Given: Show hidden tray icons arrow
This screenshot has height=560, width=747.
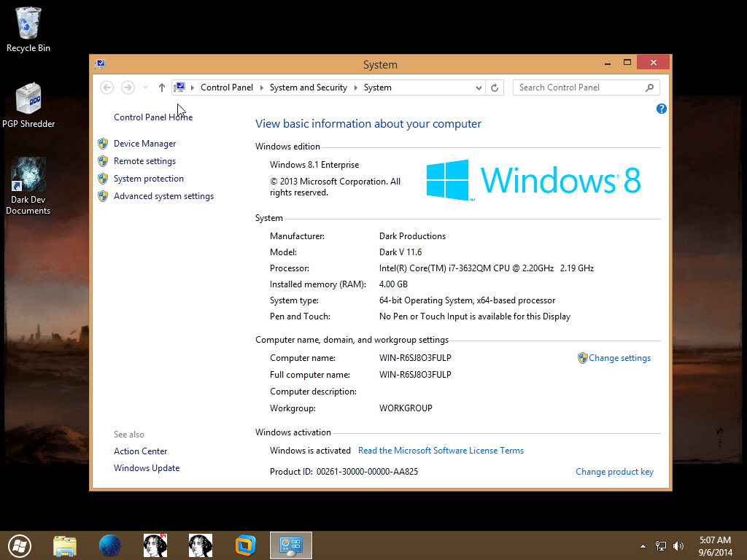Looking at the screenshot, I should tap(643, 546).
